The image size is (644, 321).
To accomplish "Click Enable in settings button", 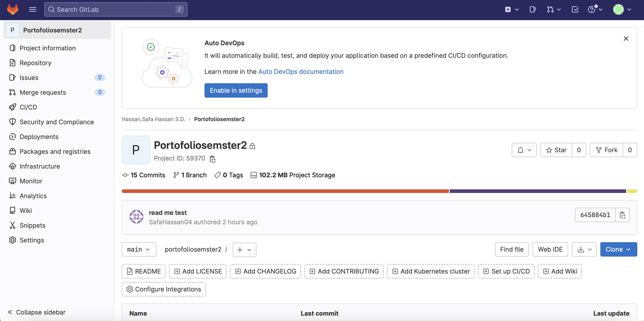I will click(236, 90).
